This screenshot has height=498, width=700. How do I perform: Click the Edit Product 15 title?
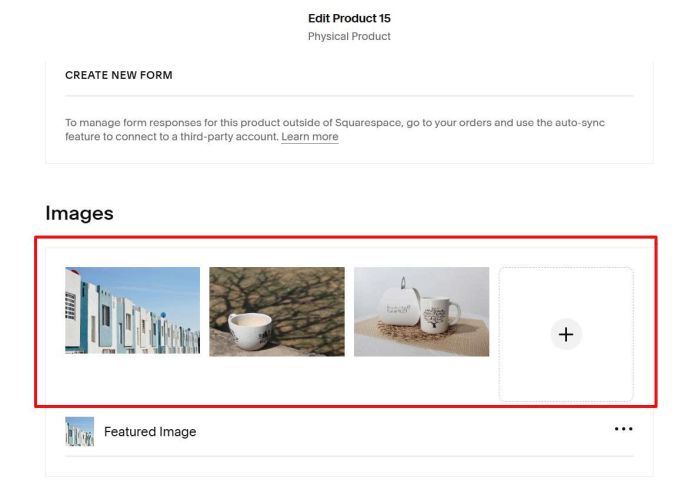(x=349, y=18)
